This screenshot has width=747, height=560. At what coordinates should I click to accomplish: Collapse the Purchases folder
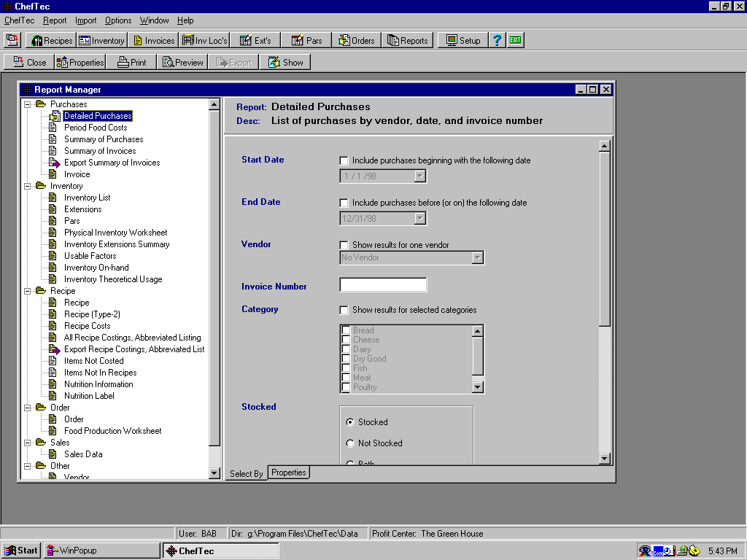28,104
